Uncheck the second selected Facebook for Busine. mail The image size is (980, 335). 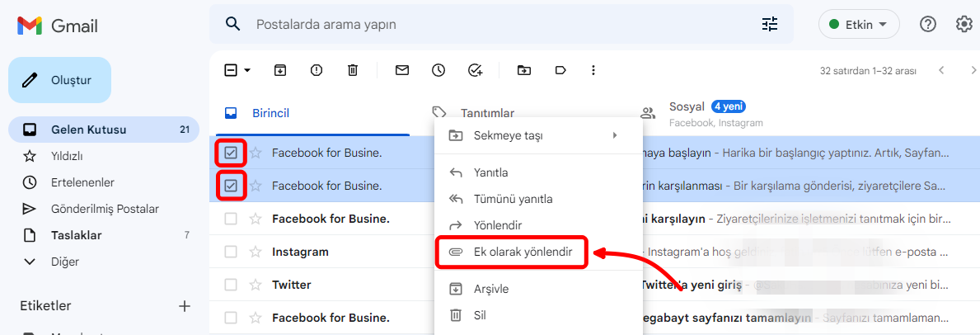click(x=231, y=186)
